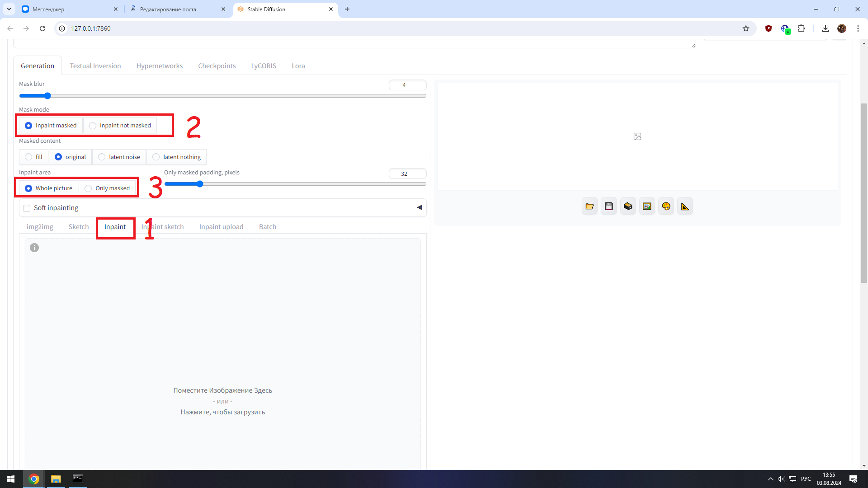This screenshot has width=868, height=488.
Task: Show hidden system tray icons
Action: tap(770, 479)
